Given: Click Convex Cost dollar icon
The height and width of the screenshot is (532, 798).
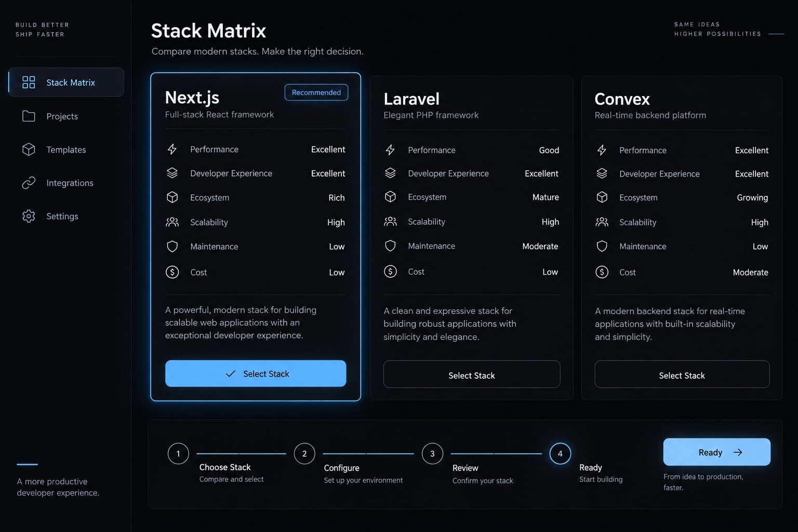Looking at the screenshot, I should pyautogui.click(x=602, y=272).
